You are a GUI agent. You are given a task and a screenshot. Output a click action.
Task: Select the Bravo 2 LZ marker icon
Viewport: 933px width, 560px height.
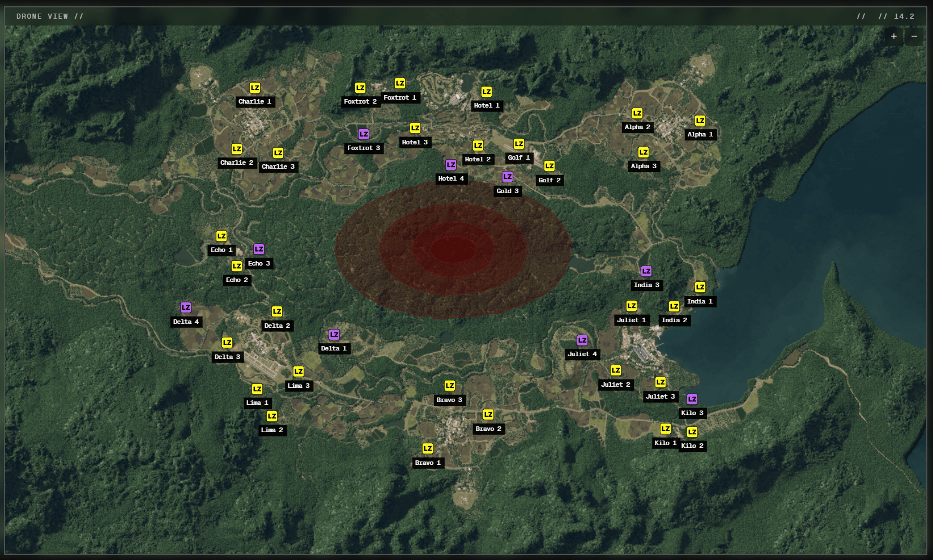(x=488, y=415)
